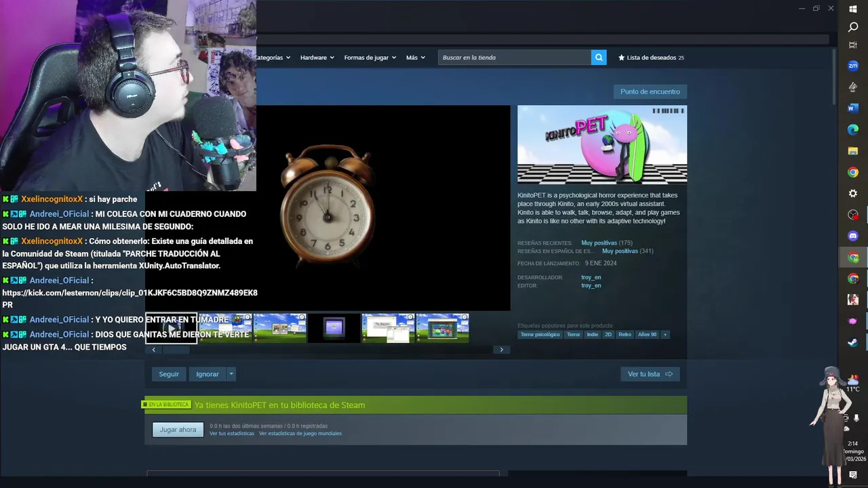Viewport: 868px width, 488px height.
Task: Follow the game with Seguir
Action: pyautogui.click(x=169, y=374)
